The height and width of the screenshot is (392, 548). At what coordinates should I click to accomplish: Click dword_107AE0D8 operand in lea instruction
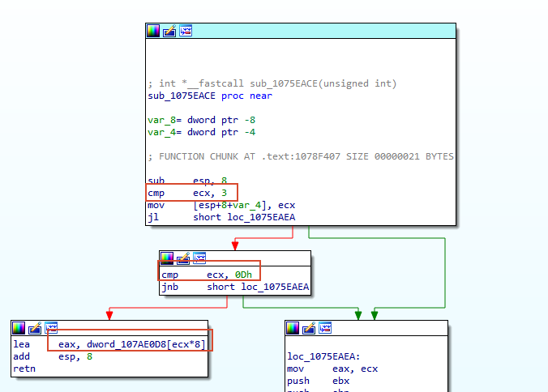pyautogui.click(x=126, y=344)
